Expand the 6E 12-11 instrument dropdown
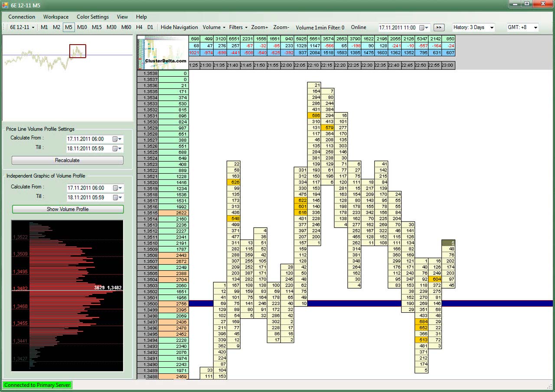 22,27
